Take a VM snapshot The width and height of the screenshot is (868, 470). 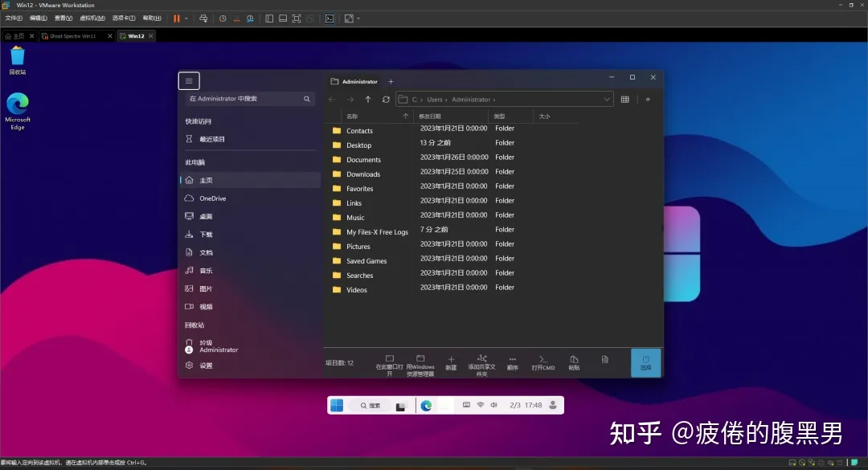tap(223, 18)
